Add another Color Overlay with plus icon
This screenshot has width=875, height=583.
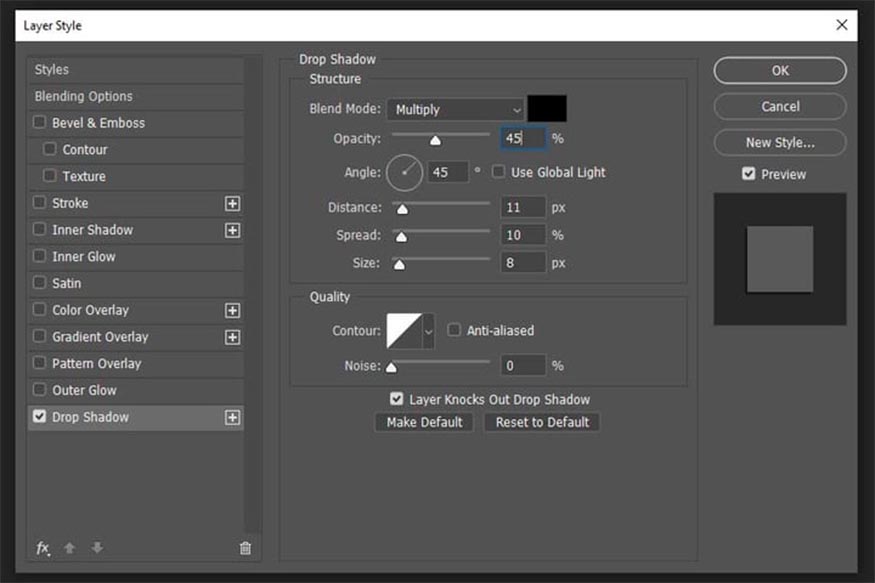[233, 311]
